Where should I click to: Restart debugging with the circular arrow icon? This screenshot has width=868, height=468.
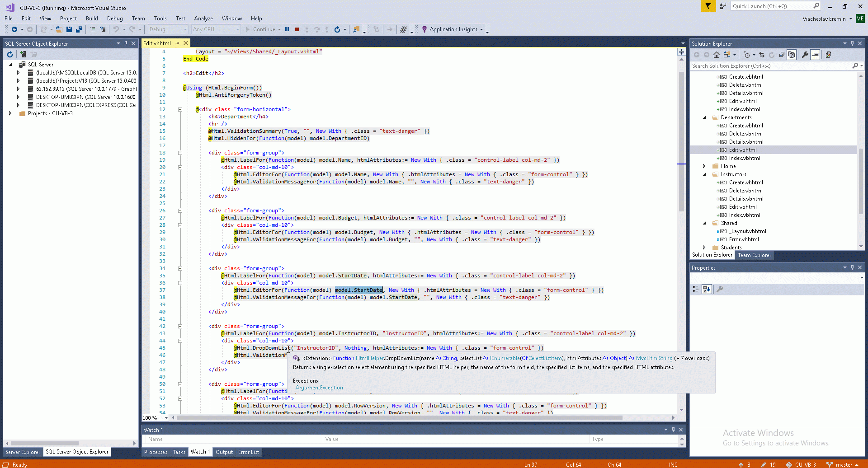pos(337,29)
